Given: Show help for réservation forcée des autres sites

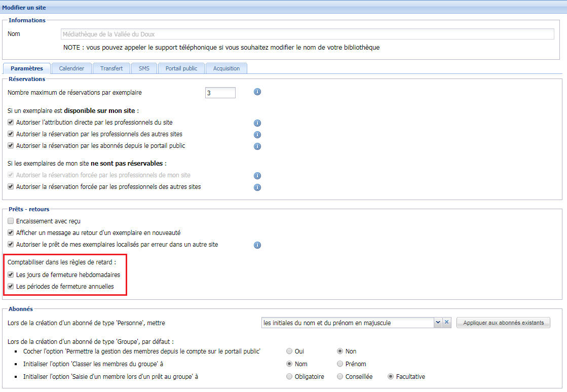Looking at the screenshot, I should [257, 187].
